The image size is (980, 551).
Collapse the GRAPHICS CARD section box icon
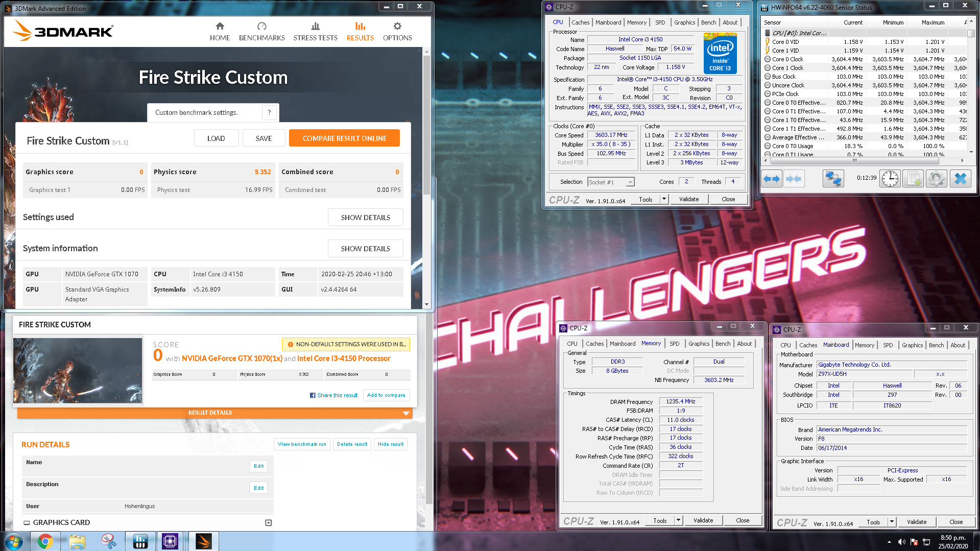click(x=269, y=522)
